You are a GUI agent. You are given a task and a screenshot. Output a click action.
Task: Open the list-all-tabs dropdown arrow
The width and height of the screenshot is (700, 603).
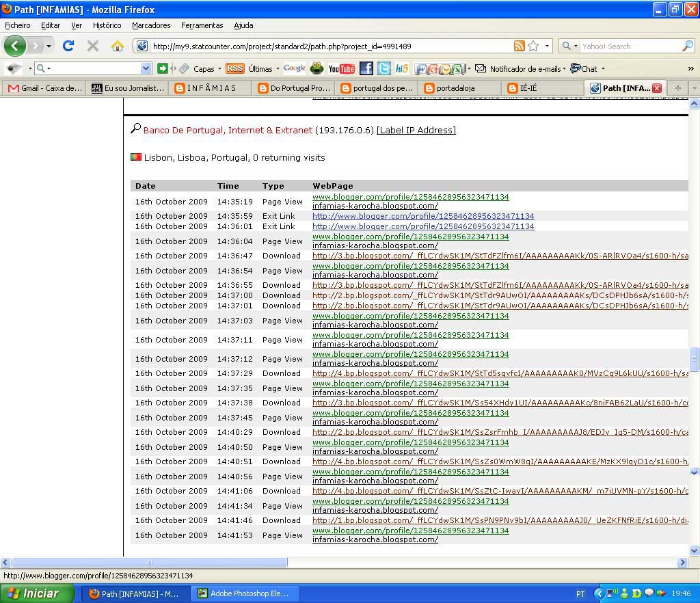coord(695,88)
